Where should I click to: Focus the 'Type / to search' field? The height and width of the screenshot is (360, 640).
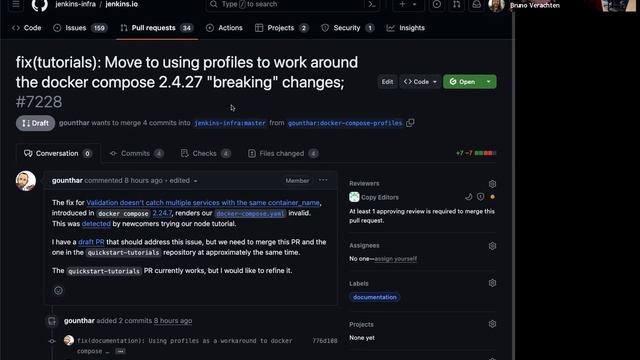[x=292, y=4]
